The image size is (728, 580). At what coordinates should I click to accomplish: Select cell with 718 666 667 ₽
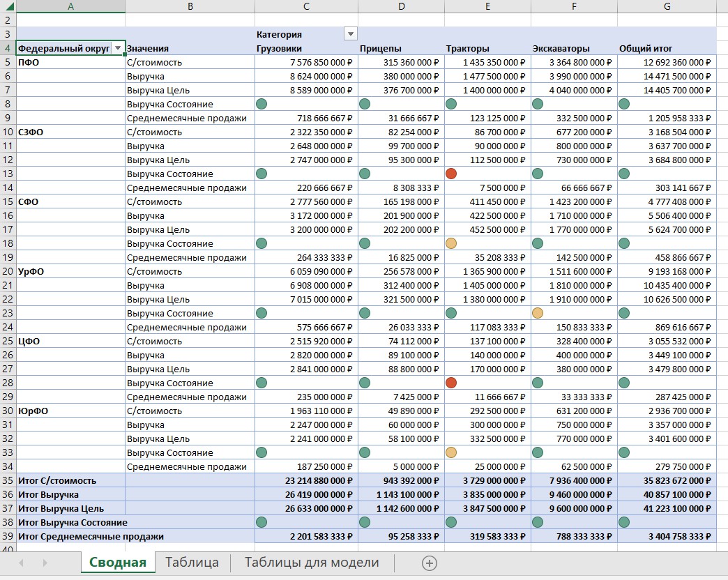point(306,118)
